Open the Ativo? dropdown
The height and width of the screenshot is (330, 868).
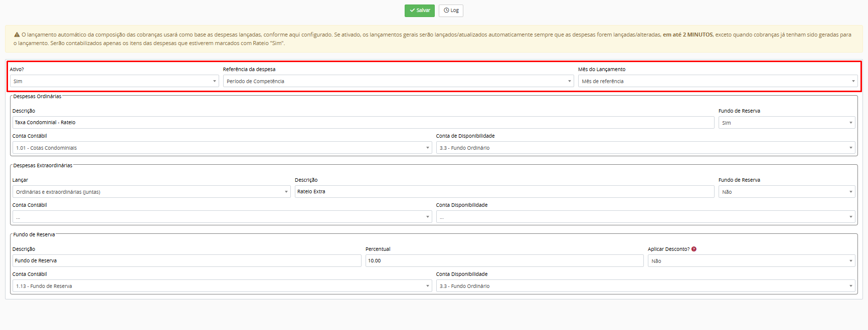[x=114, y=81]
